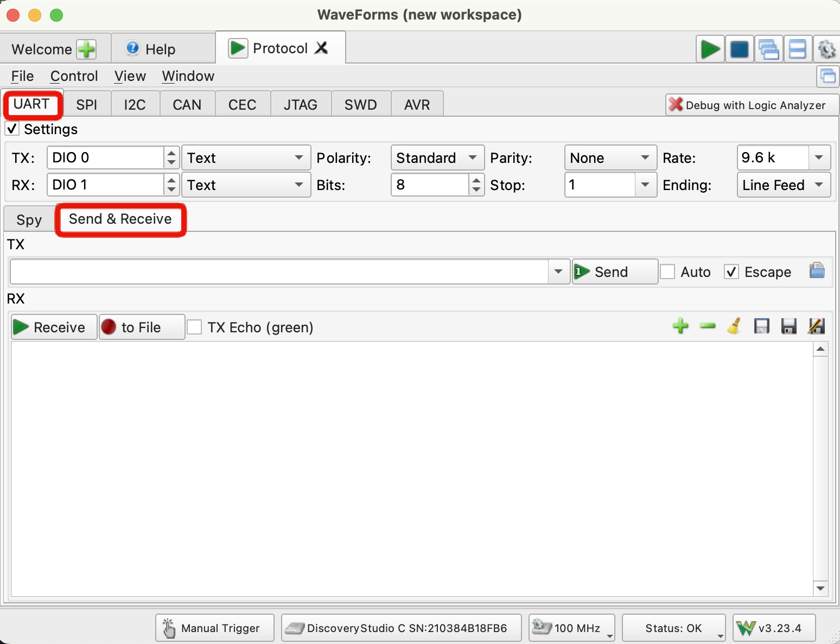Select the CEC protocol tab
The image size is (840, 644).
[243, 104]
